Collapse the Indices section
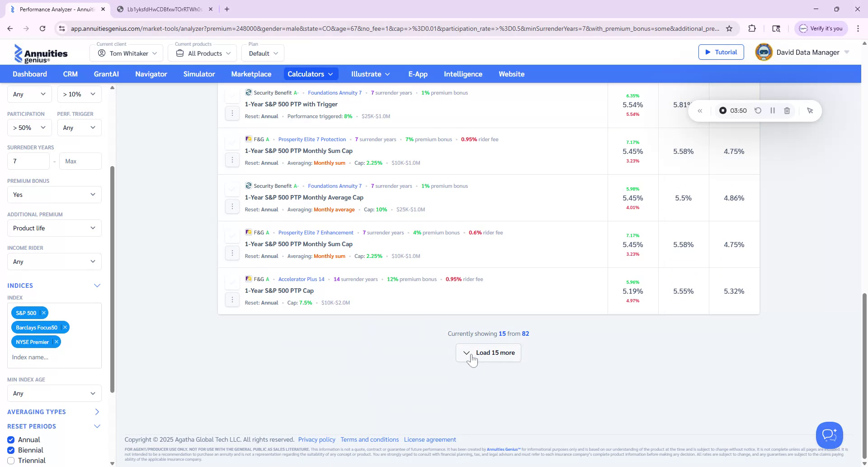The width and height of the screenshot is (868, 467). [x=97, y=286]
